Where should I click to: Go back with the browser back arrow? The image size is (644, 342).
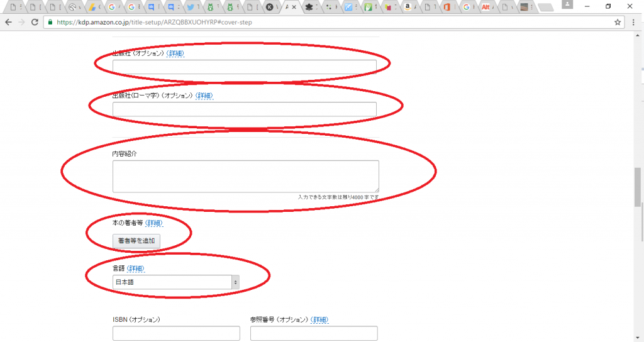coord(8,22)
